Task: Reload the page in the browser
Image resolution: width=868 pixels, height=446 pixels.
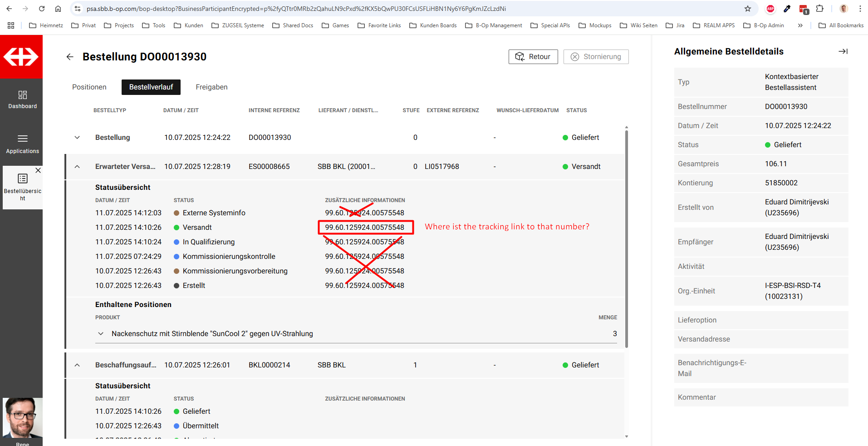Action: (42, 9)
